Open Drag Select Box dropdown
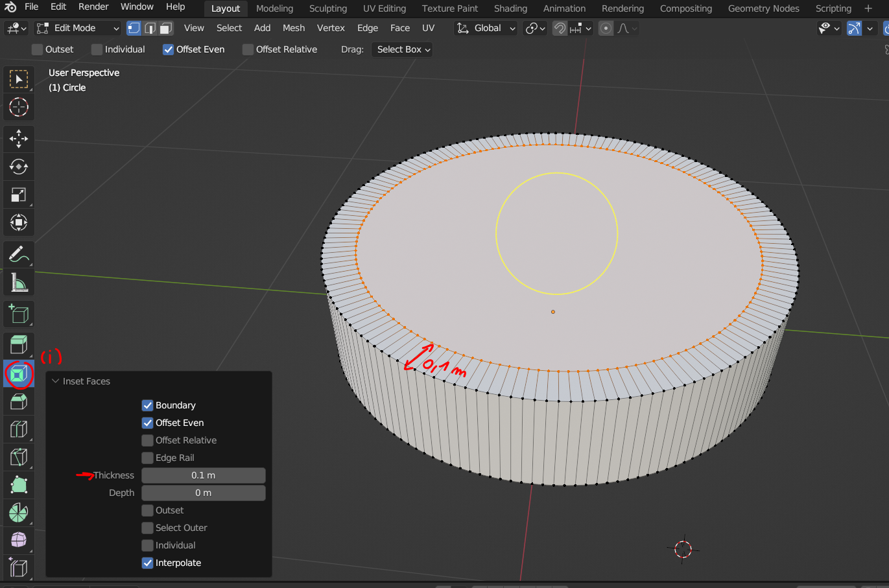889x588 pixels. [402, 49]
